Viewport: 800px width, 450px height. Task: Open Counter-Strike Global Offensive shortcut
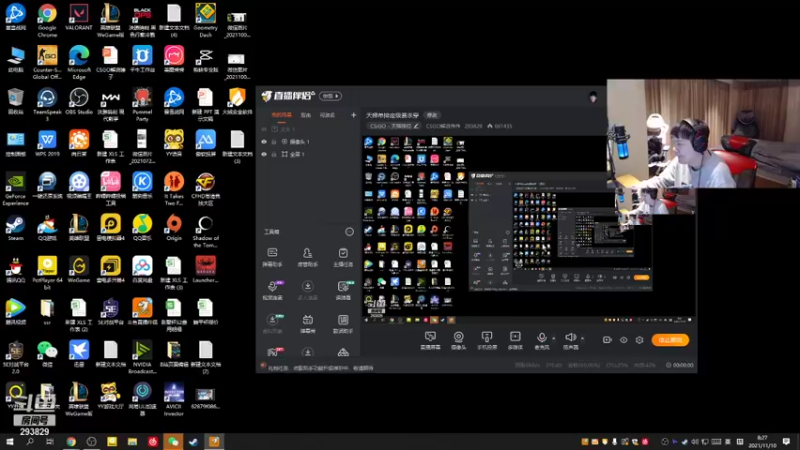(47, 62)
